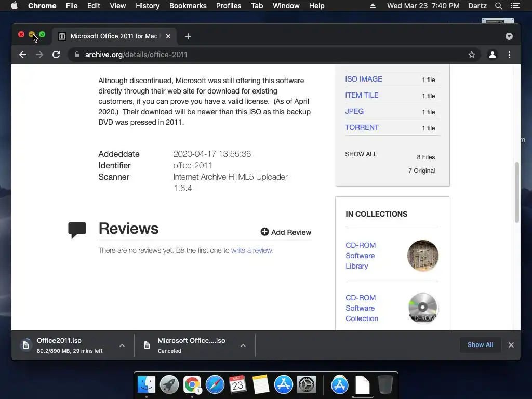This screenshot has height=399, width=532.
Task: Click the date and time in menu bar
Action: click(x=423, y=6)
